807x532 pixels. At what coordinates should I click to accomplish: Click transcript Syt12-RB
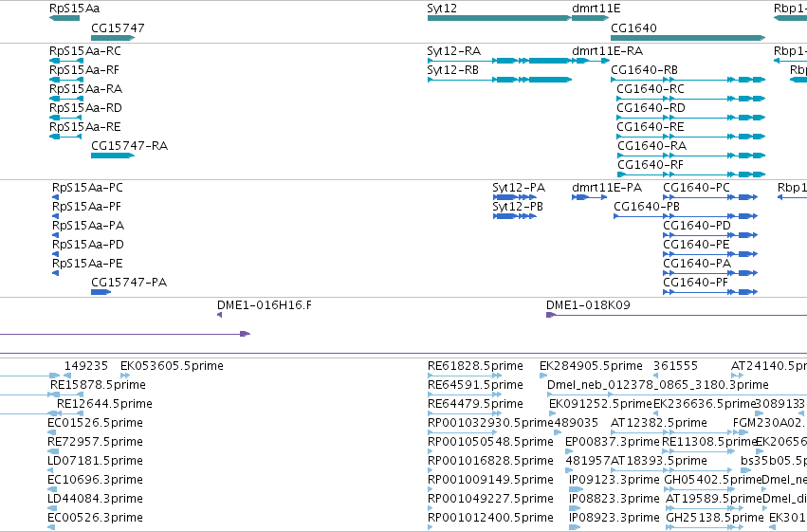click(452, 70)
